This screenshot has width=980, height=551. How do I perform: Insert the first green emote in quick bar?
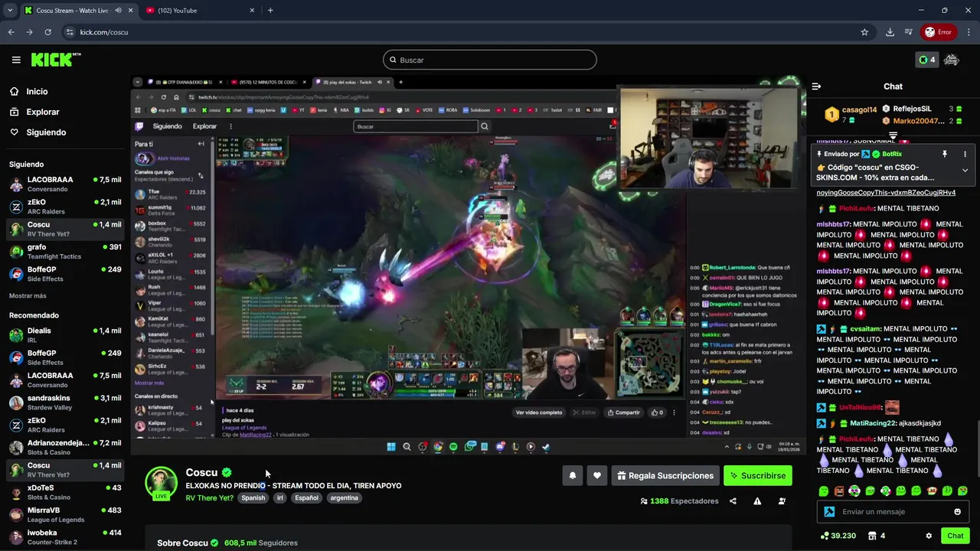click(x=823, y=491)
